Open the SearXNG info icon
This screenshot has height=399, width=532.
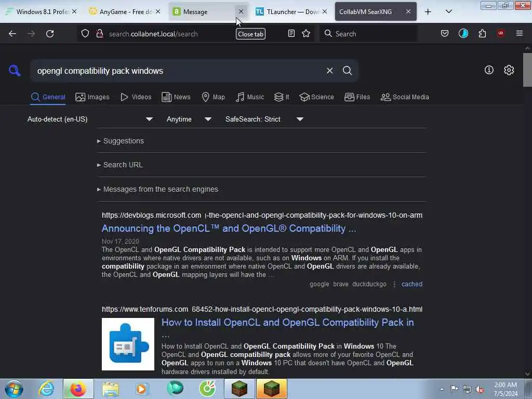point(489,70)
